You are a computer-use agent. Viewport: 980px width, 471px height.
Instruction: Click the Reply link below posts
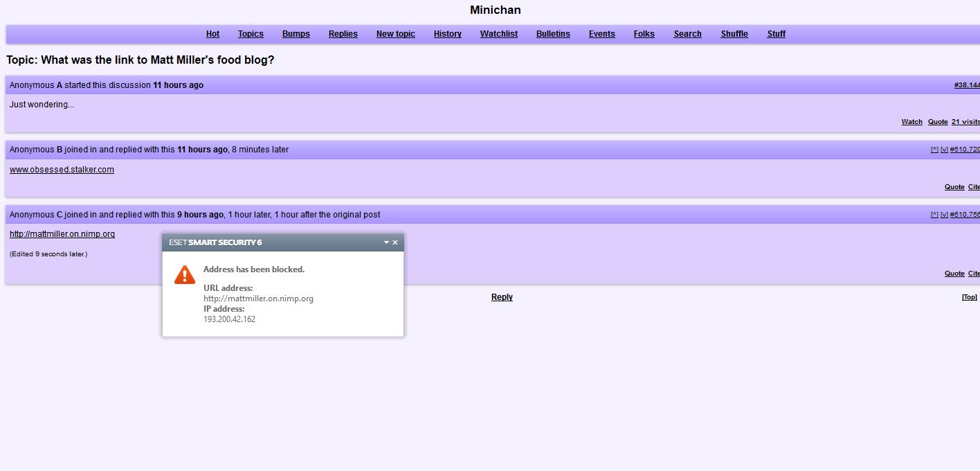[x=502, y=297]
